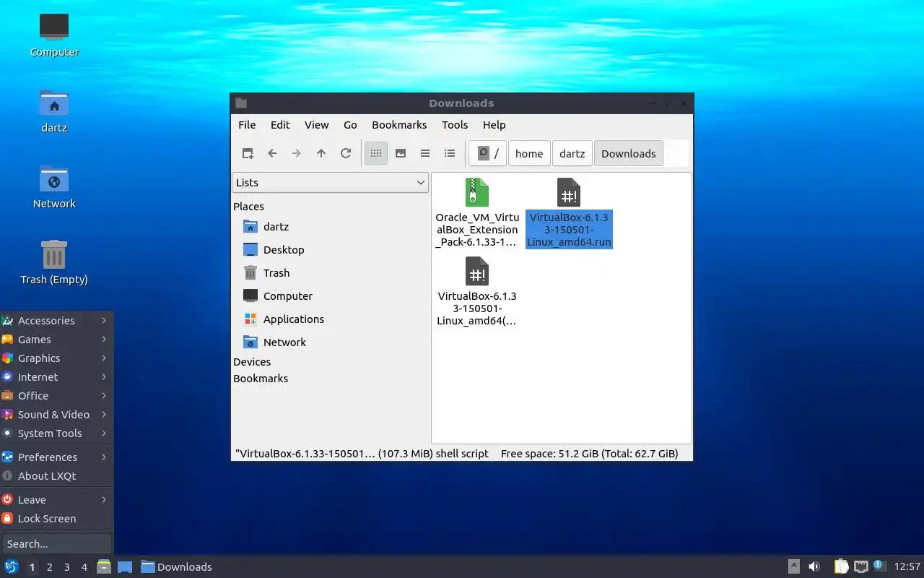Switch to compact list view mode

(425, 153)
